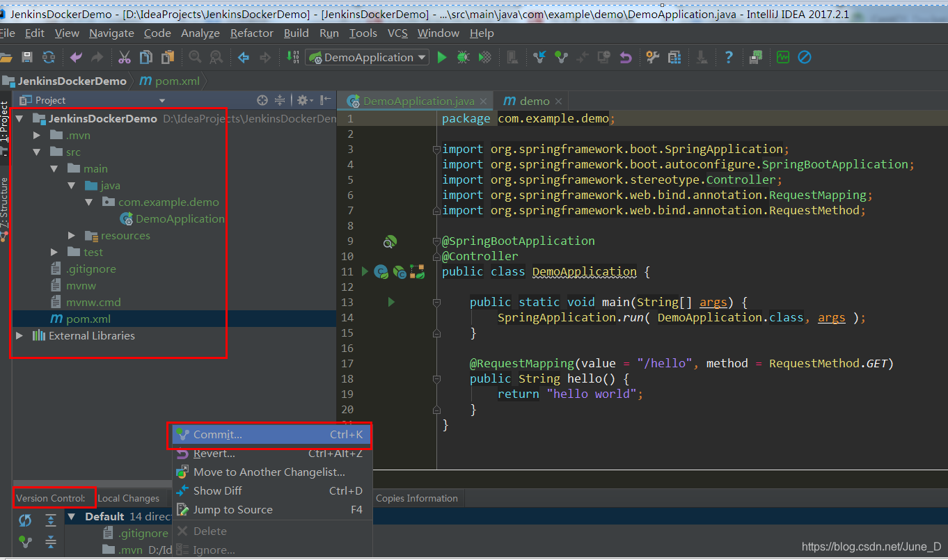Open the Refactor menu
Image resolution: width=948 pixels, height=560 pixels.
coord(252,33)
